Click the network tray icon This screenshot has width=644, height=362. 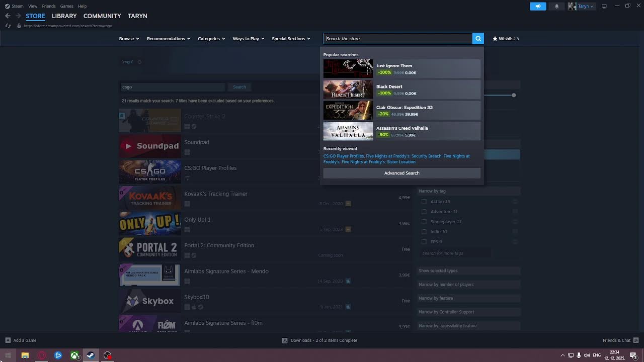pos(571,355)
